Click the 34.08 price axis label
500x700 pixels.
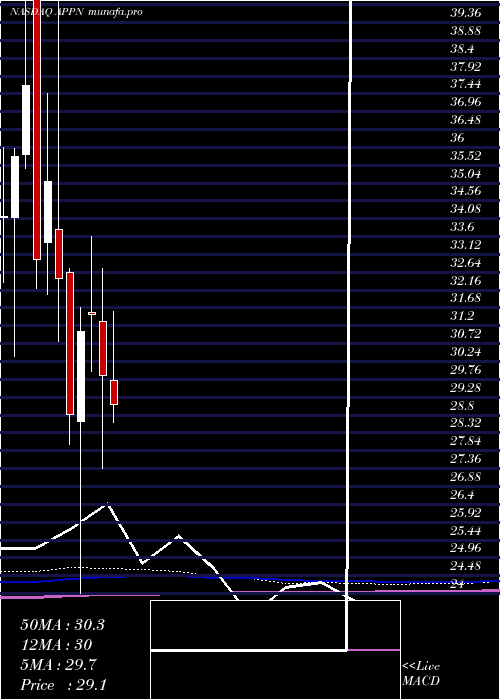[466, 209]
